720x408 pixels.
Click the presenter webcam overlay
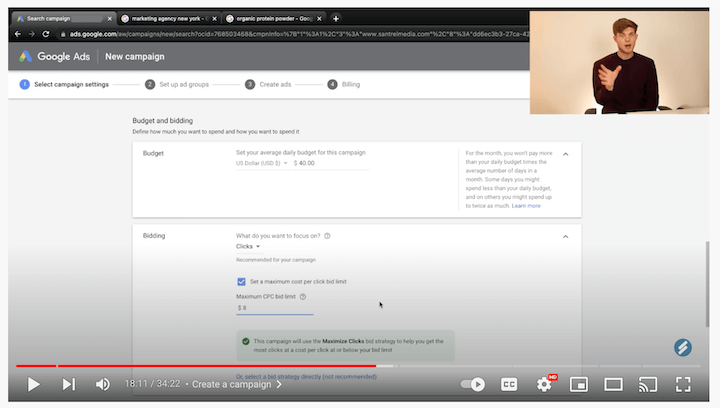(x=619, y=63)
